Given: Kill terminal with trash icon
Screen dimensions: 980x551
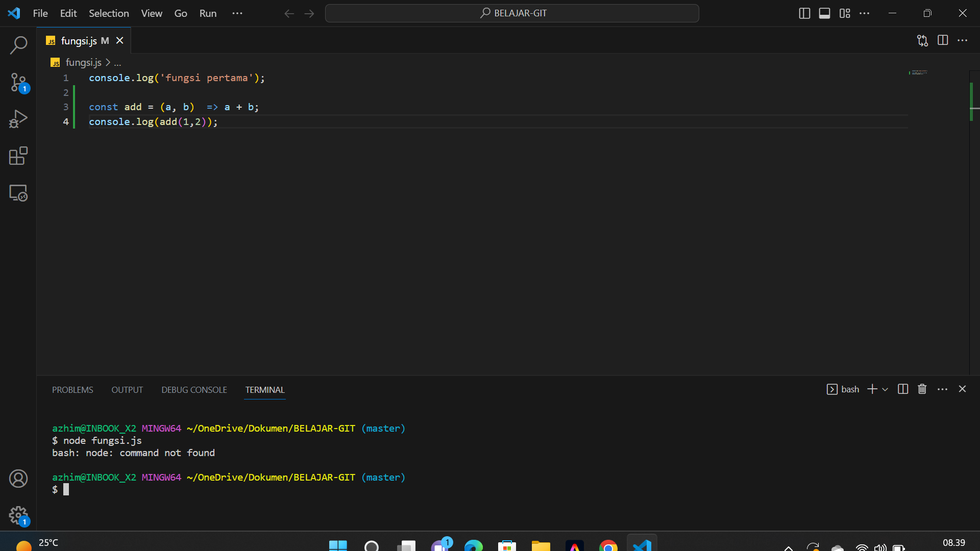Looking at the screenshot, I should tap(922, 389).
